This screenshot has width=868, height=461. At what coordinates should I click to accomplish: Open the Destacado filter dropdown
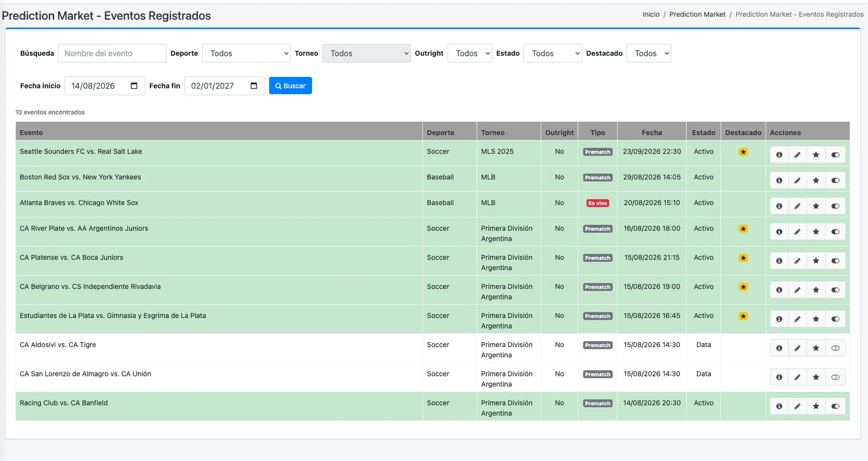tap(649, 53)
